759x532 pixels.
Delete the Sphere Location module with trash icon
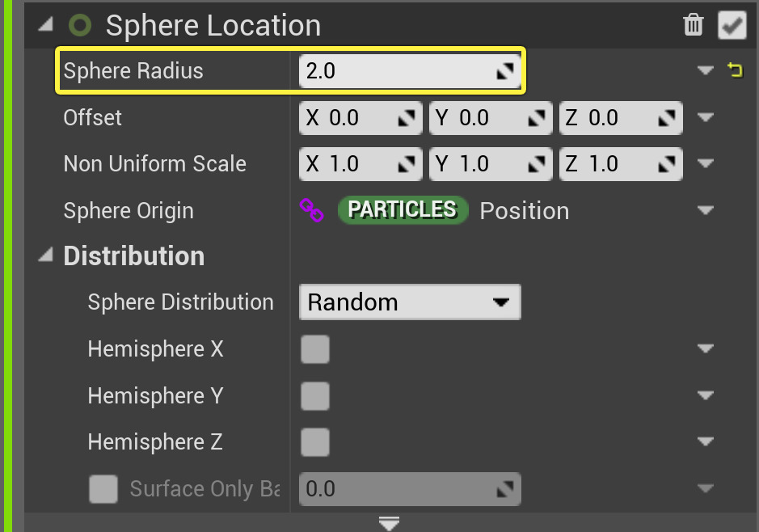click(x=694, y=25)
